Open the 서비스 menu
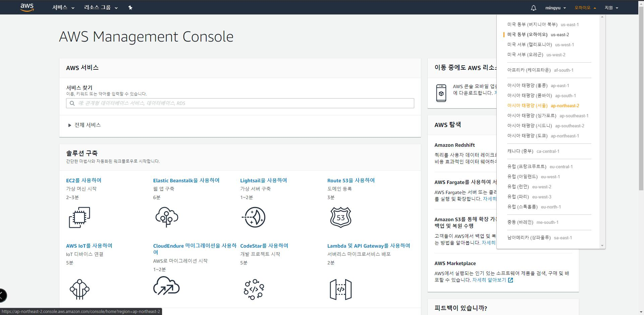The width and height of the screenshot is (644, 315). 63,7
